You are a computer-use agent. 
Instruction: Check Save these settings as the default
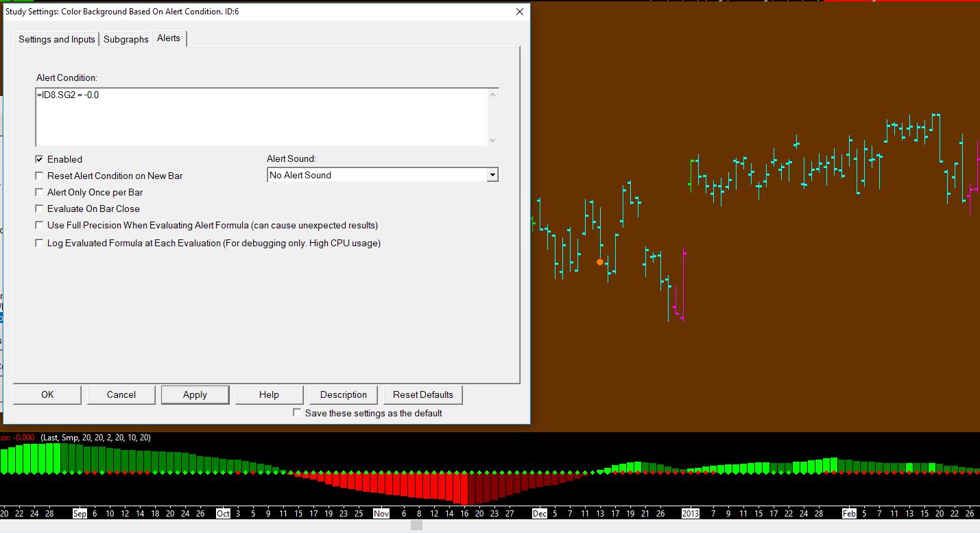pyautogui.click(x=297, y=413)
